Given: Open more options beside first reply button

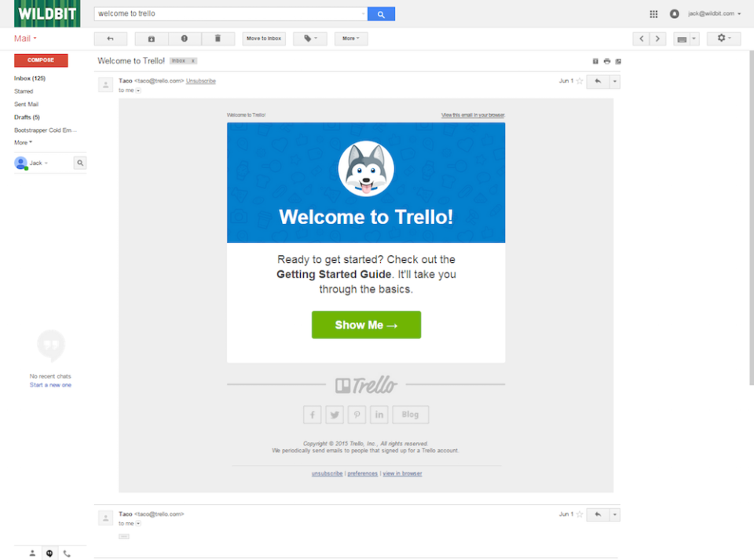Looking at the screenshot, I should coord(614,81).
